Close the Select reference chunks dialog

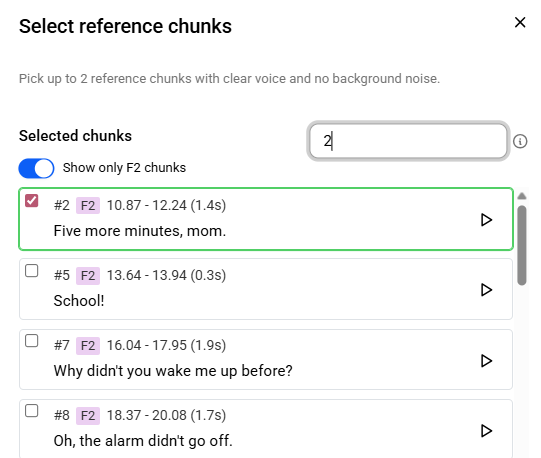coord(520,22)
